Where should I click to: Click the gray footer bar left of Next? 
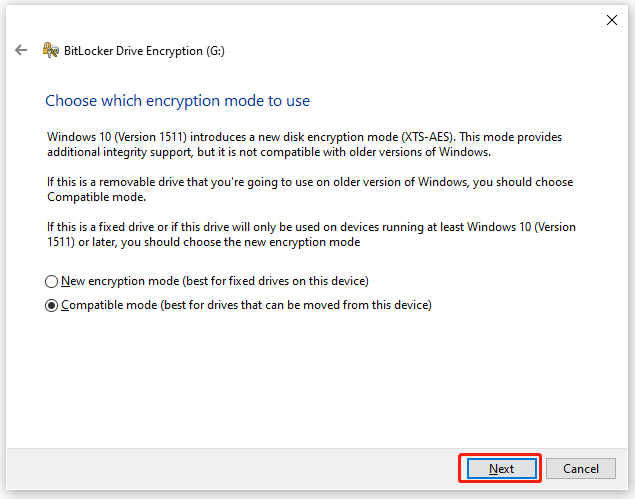click(232, 469)
